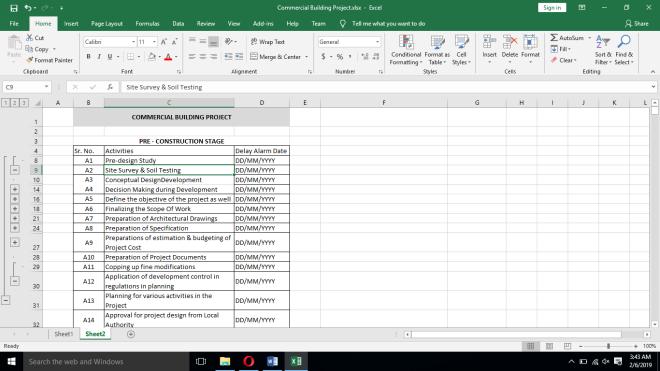Click the Decrease Decimal icon
The height and width of the screenshot is (371, 660).
[376, 57]
